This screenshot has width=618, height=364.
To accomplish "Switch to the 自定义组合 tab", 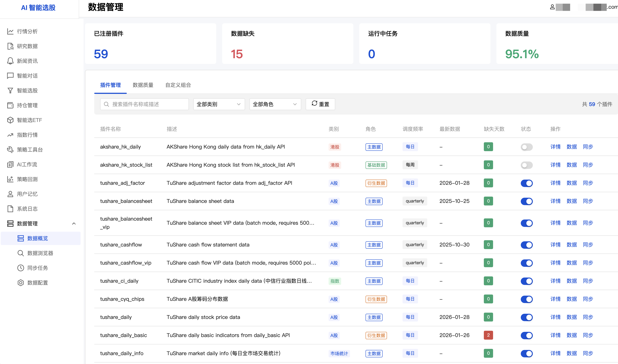I will pyautogui.click(x=178, y=85).
